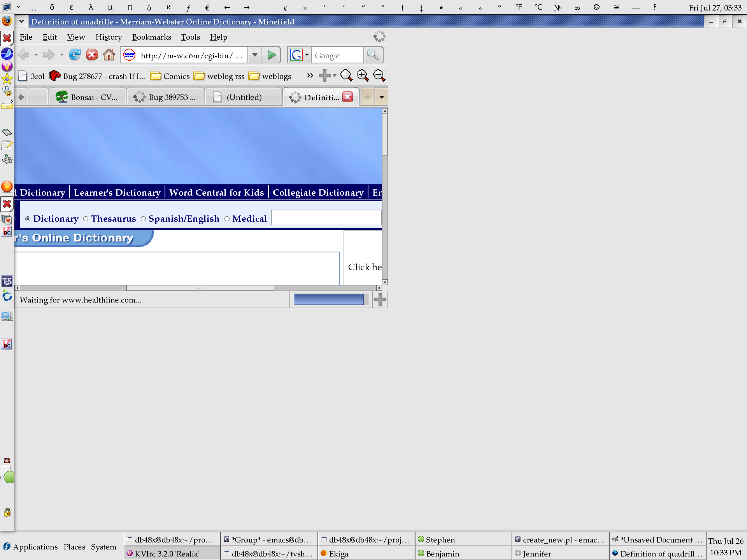Viewport: 747px width, 560px height.
Task: Insert the pi character from the palette
Action: pyautogui.click(x=130, y=7)
